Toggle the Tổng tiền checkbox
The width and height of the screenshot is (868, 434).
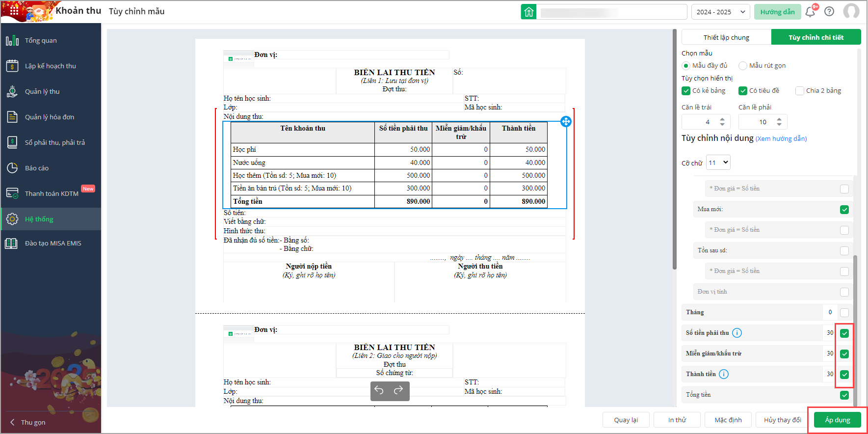(x=844, y=395)
